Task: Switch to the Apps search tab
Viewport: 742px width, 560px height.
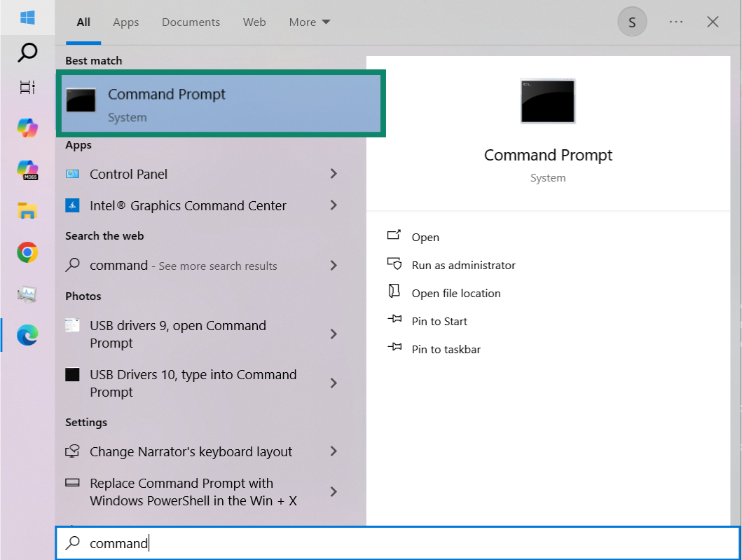Action: (x=125, y=22)
